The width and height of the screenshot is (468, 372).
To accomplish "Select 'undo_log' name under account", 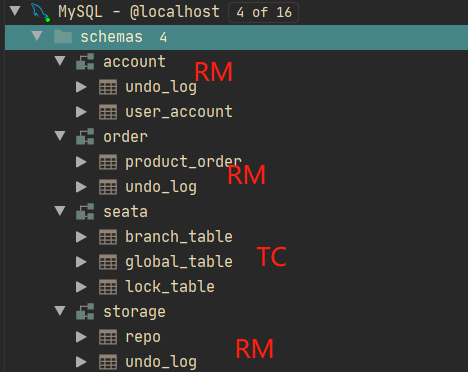I will click(x=161, y=88).
